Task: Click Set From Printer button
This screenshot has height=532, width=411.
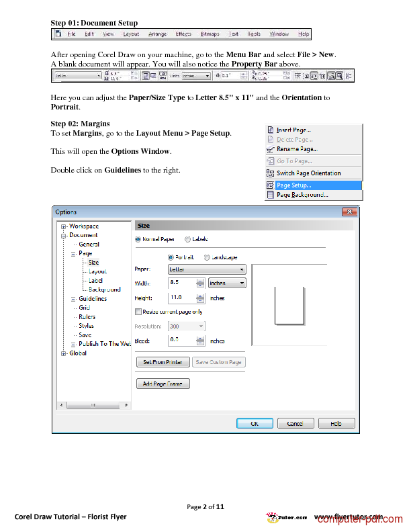Action: pos(163,362)
